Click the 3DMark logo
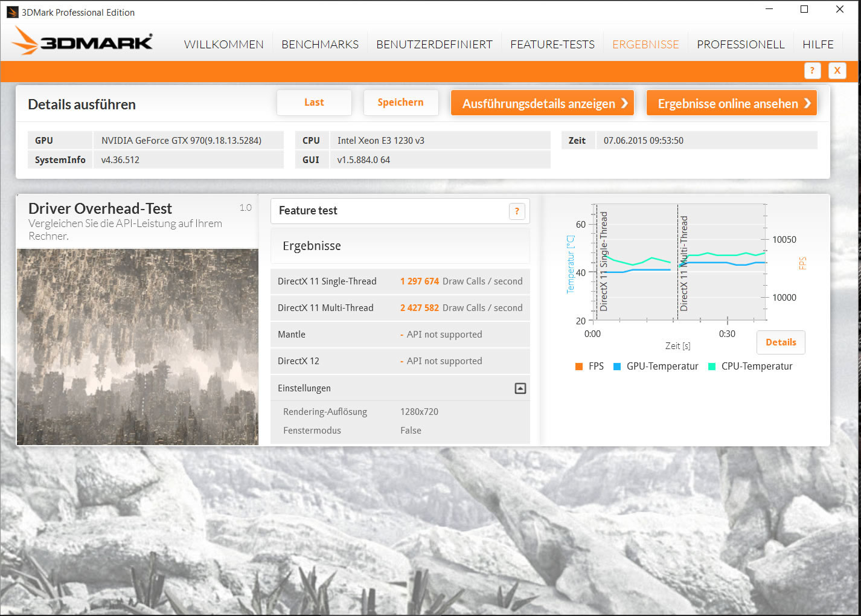This screenshot has height=616, width=861. [x=82, y=41]
